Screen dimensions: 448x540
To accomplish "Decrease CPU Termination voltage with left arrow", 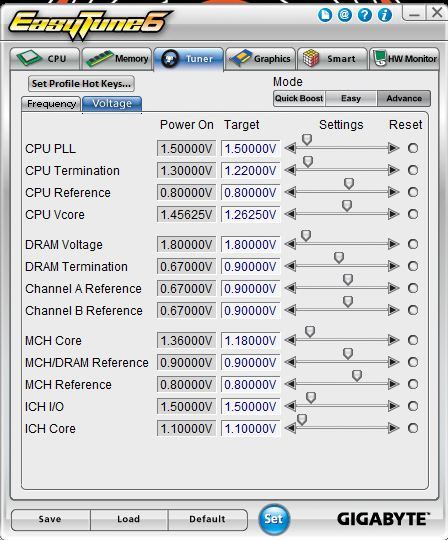I will click(x=291, y=170).
